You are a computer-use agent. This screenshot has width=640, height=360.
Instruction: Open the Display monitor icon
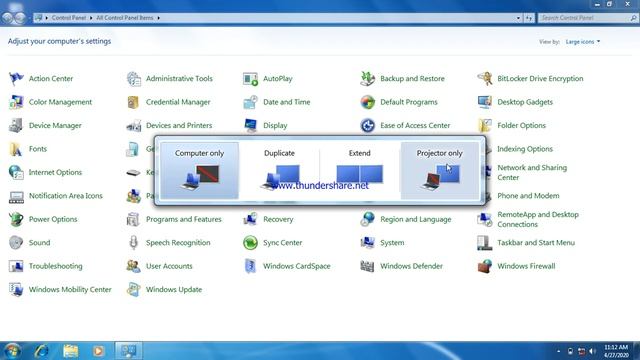click(250, 125)
